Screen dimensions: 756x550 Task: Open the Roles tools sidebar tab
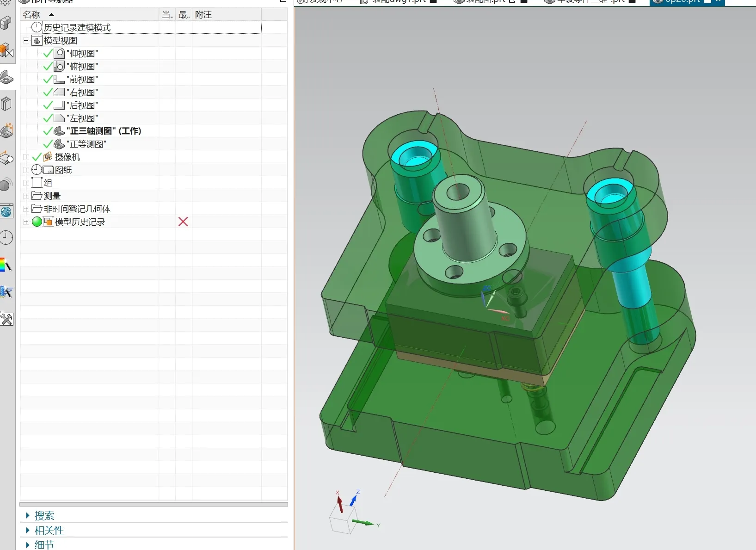click(6, 319)
